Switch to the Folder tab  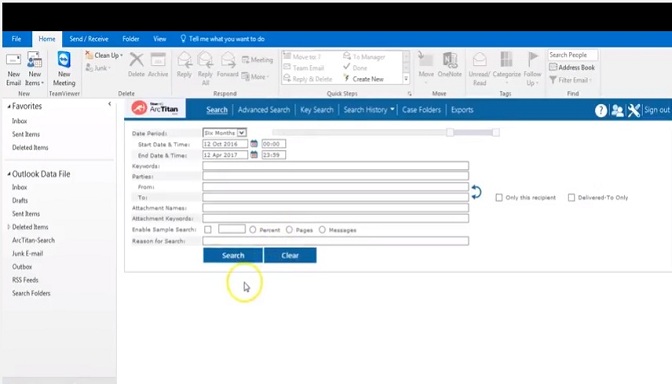coord(131,39)
